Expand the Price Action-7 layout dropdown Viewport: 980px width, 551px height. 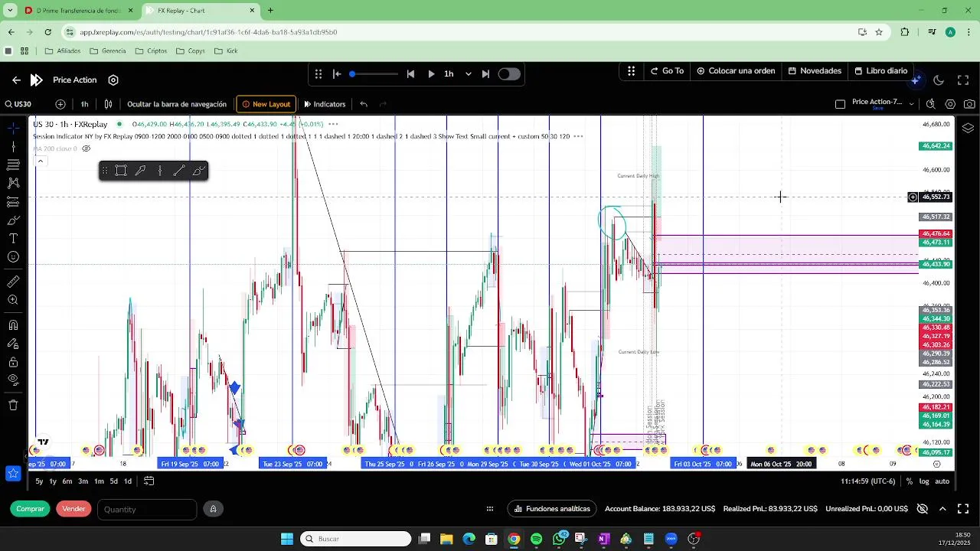(911, 104)
